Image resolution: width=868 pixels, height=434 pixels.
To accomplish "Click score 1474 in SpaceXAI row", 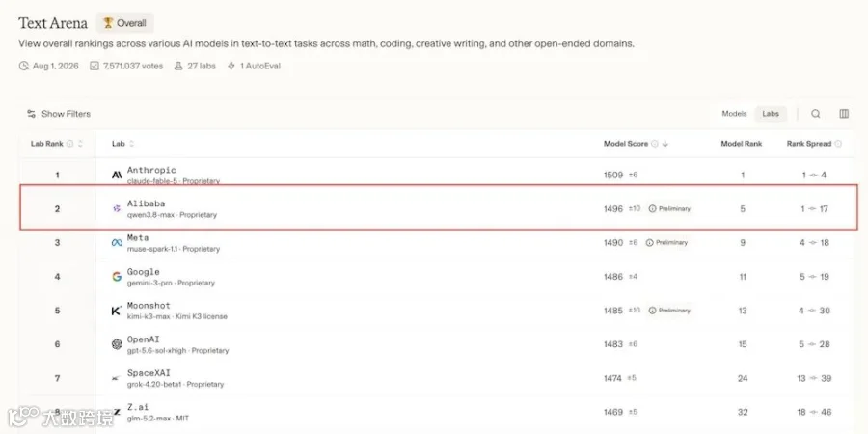I will point(613,378).
